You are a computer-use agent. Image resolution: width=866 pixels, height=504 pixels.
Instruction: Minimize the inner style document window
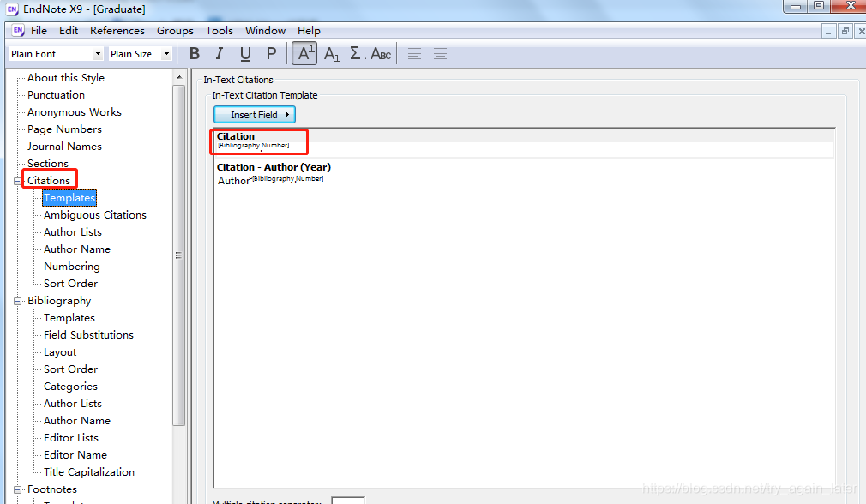click(828, 32)
